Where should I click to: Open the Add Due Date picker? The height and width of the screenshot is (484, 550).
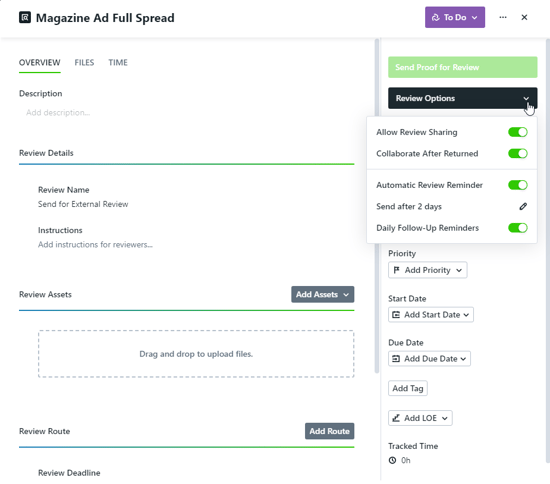[x=429, y=359]
